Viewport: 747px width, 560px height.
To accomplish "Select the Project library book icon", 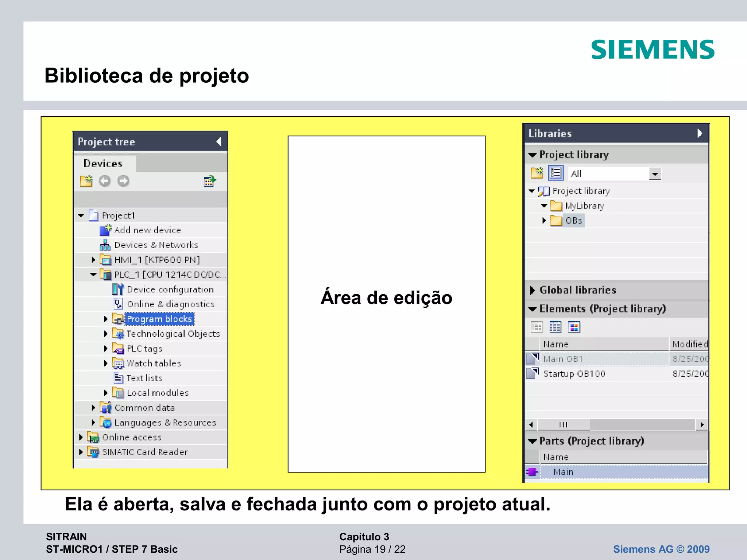I will point(543,191).
